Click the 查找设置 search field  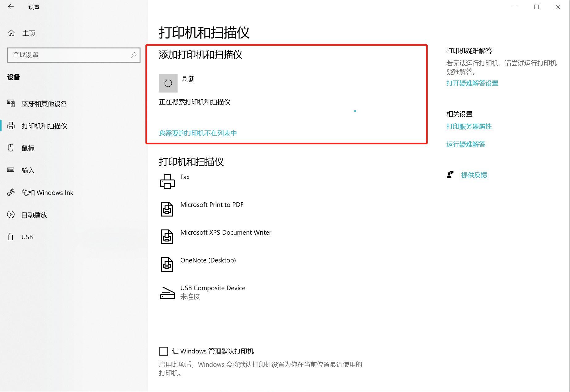[69, 55]
